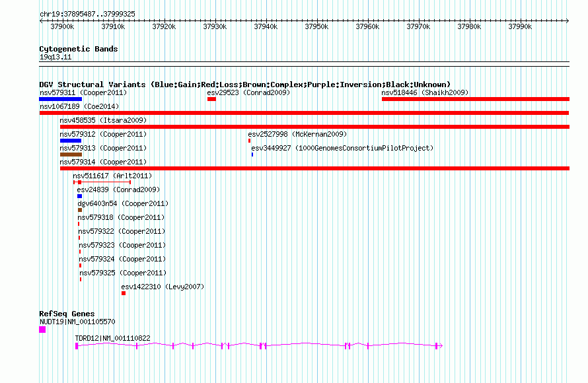Click the nsv518446 red loss bar

click(x=476, y=99)
